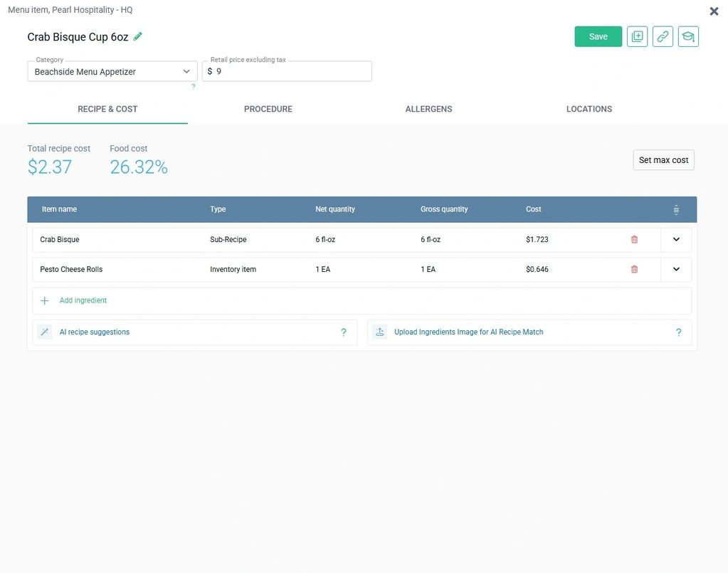Delete the Crab Bisque ingredient row
728x573 pixels.
pyautogui.click(x=634, y=240)
